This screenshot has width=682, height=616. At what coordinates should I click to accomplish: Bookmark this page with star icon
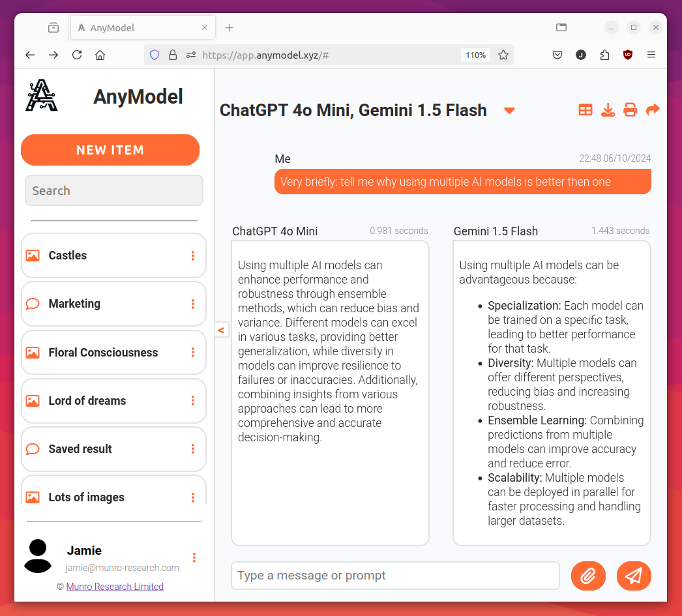(x=503, y=55)
